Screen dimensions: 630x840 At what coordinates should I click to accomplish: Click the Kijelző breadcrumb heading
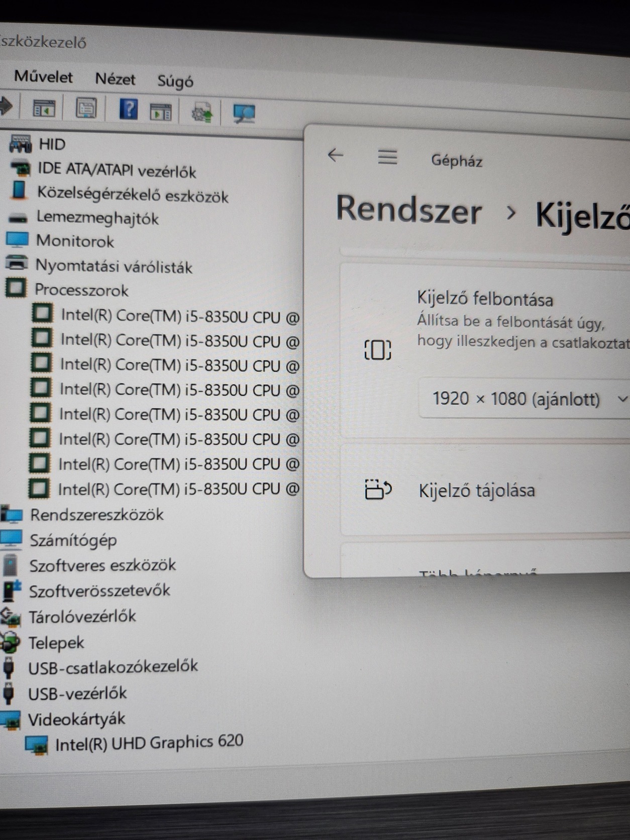click(582, 216)
